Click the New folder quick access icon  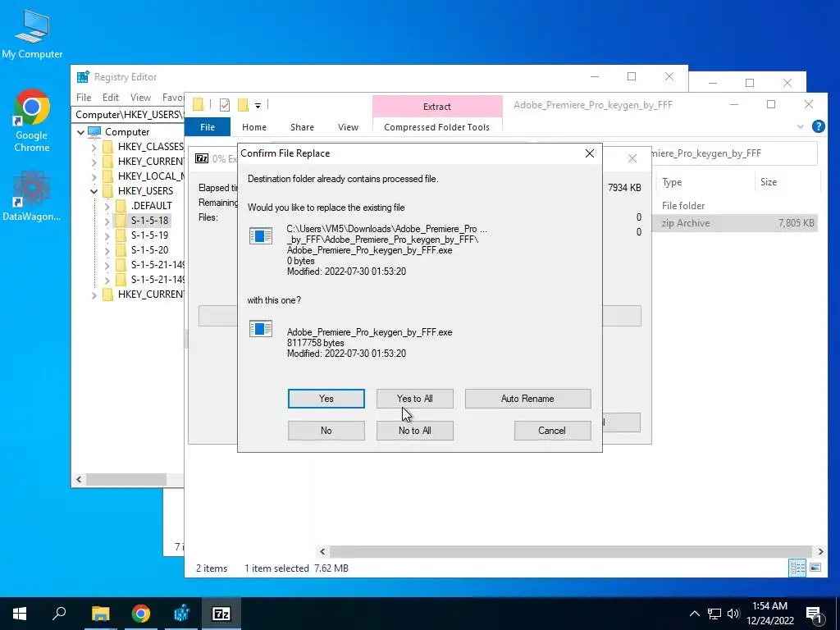click(x=243, y=105)
